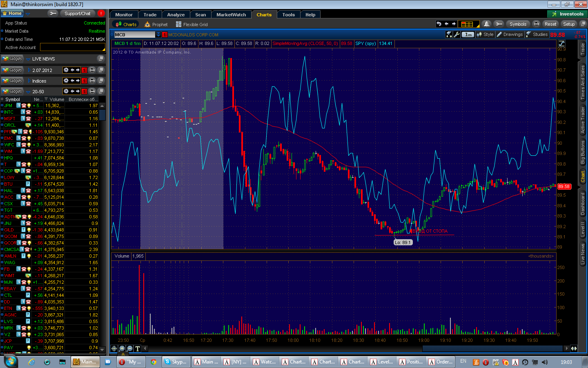Open the Prophet sub-tab

156,25
